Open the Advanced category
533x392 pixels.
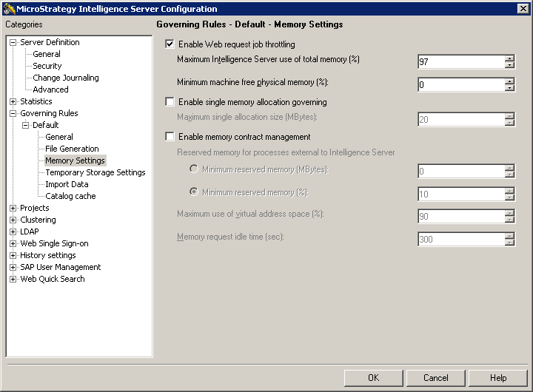[50, 89]
